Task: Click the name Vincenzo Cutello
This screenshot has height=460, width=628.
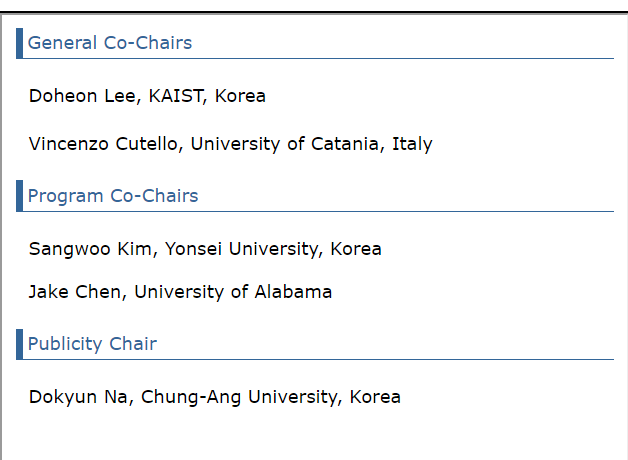Action: point(103,144)
